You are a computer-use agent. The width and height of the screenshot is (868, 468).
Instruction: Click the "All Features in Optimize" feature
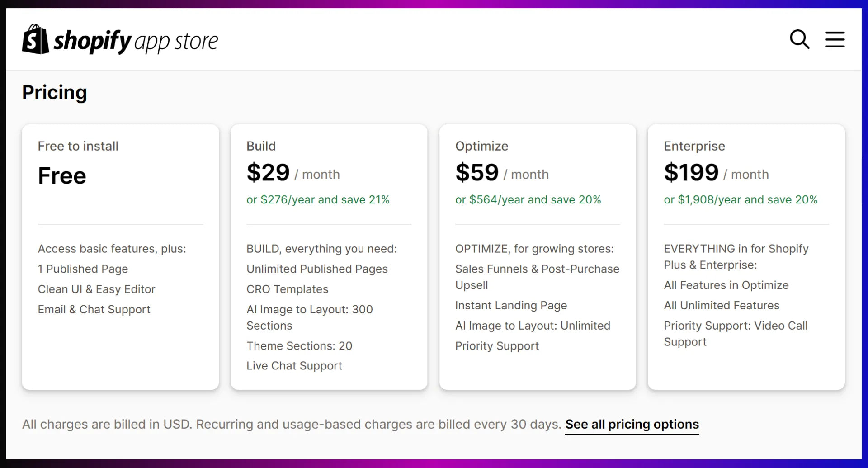(x=726, y=285)
